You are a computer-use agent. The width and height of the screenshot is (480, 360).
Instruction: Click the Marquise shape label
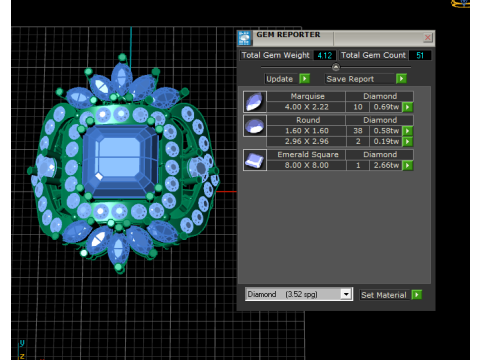click(x=307, y=96)
